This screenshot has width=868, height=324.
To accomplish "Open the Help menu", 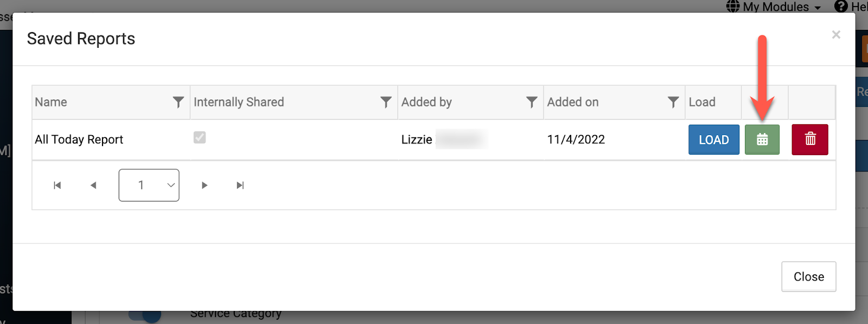I will [x=852, y=7].
